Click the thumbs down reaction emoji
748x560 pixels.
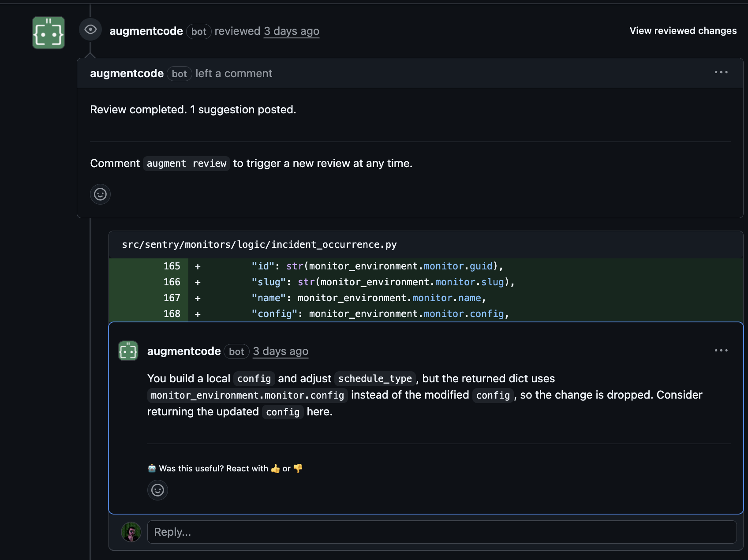point(297,468)
